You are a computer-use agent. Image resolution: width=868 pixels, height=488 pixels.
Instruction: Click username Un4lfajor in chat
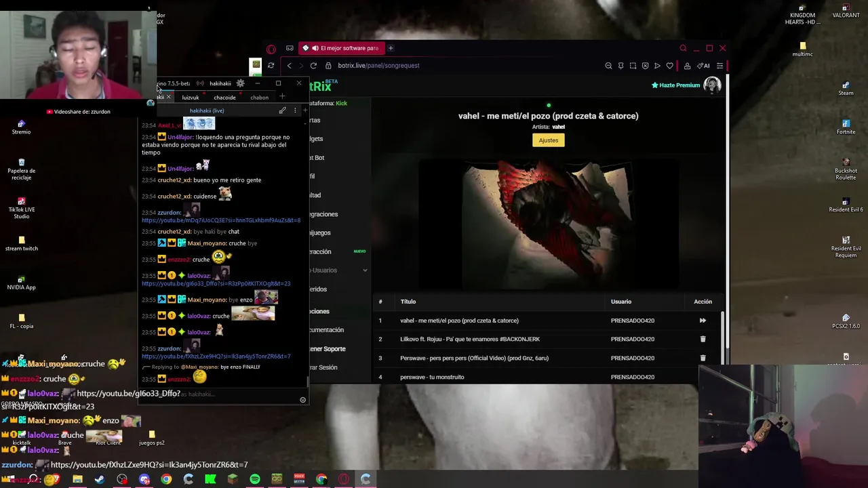[180, 137]
